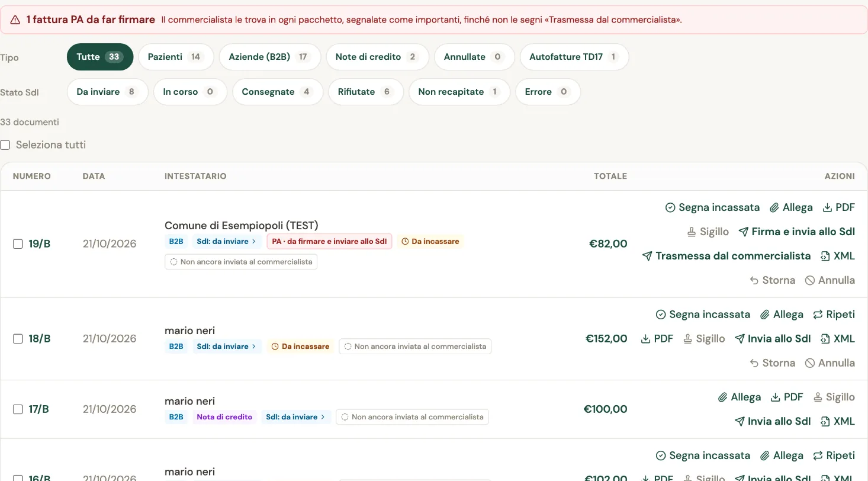Expand SdI: da inviare badge on 17/B

pos(295,417)
